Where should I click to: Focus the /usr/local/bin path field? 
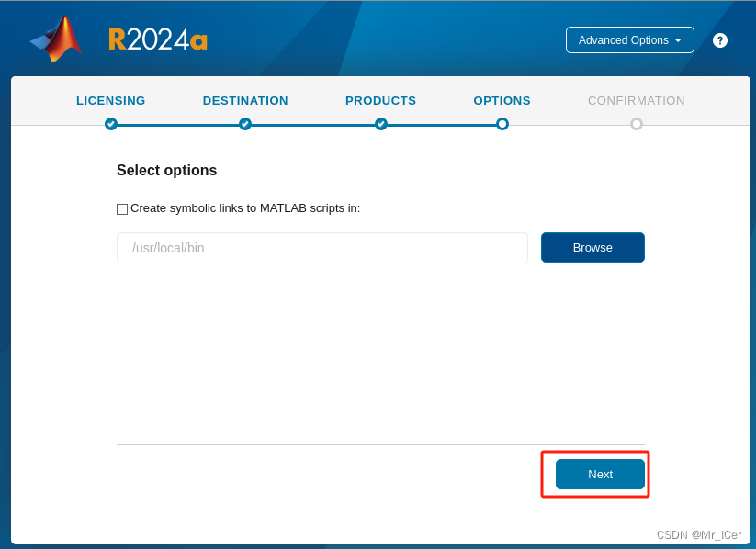[x=322, y=248]
